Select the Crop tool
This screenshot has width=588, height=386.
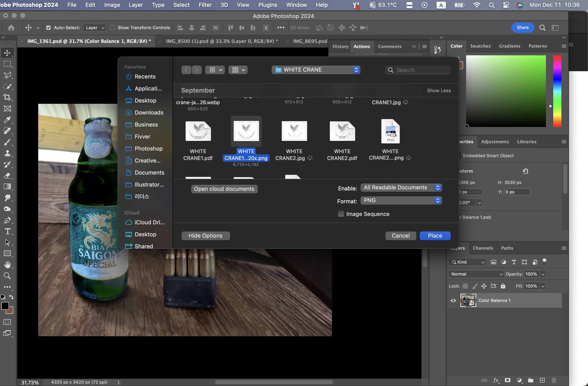[x=7, y=97]
